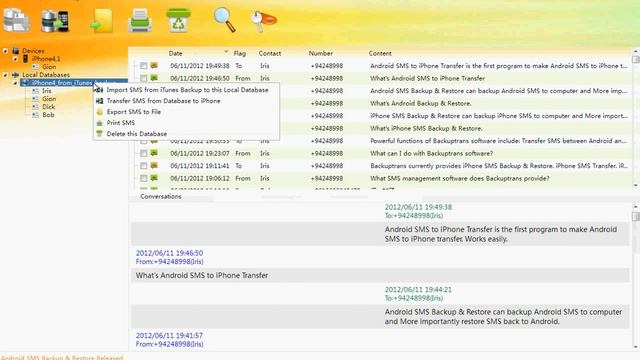Sort by the Number column header

tap(320, 53)
